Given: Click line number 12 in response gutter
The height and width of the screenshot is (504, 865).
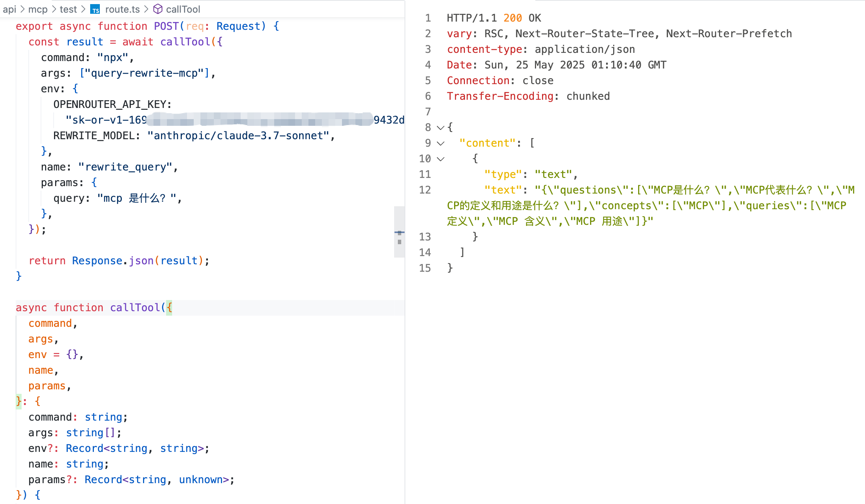Looking at the screenshot, I should click(425, 190).
